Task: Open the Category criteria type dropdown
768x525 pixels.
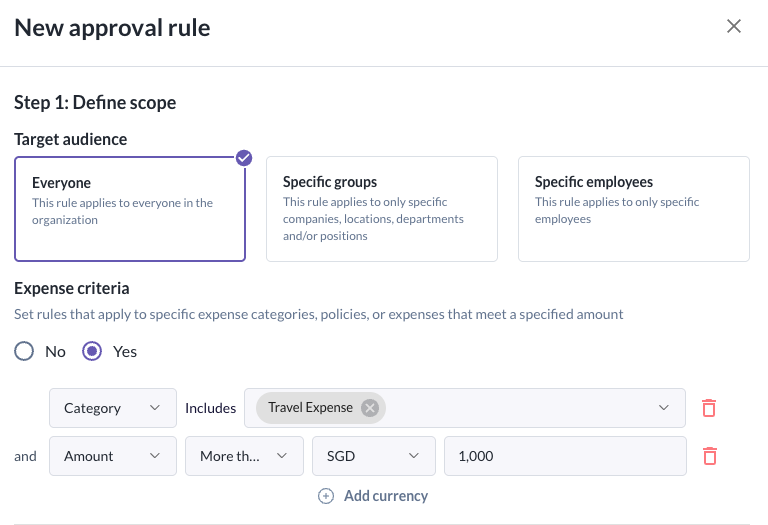Action: [112, 408]
